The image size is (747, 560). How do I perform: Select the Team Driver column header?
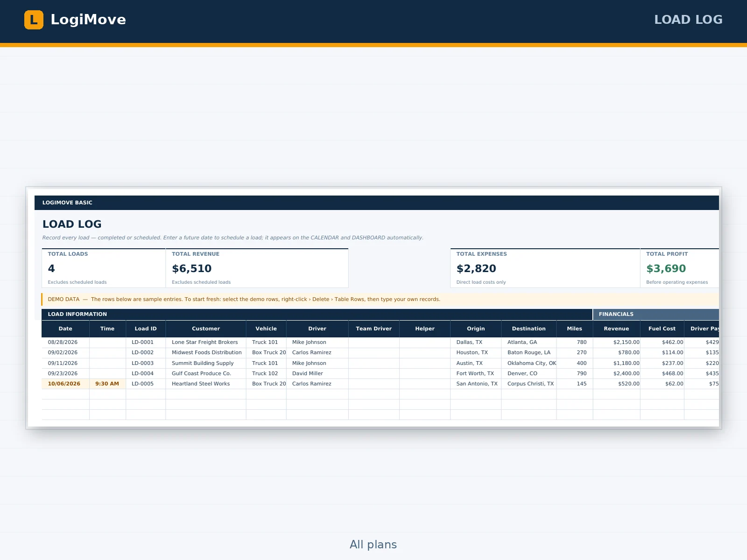pos(374,329)
